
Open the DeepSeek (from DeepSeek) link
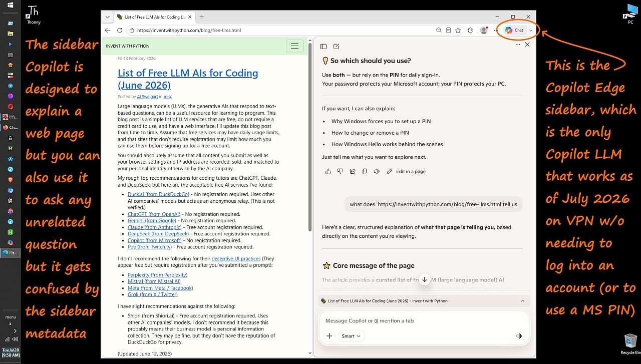pos(158,234)
